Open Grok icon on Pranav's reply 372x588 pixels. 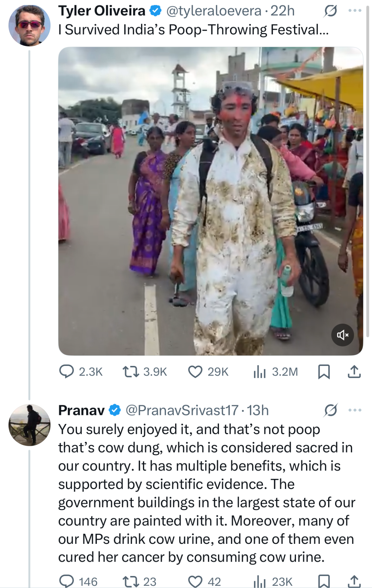click(x=330, y=410)
